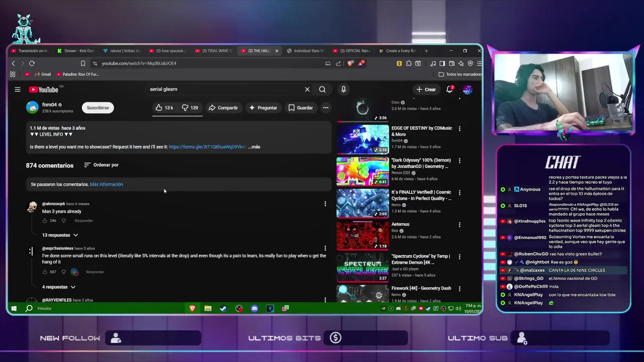Open the Dark Odyssey 100% video thumbnail
The image size is (644, 362).
[362, 171]
